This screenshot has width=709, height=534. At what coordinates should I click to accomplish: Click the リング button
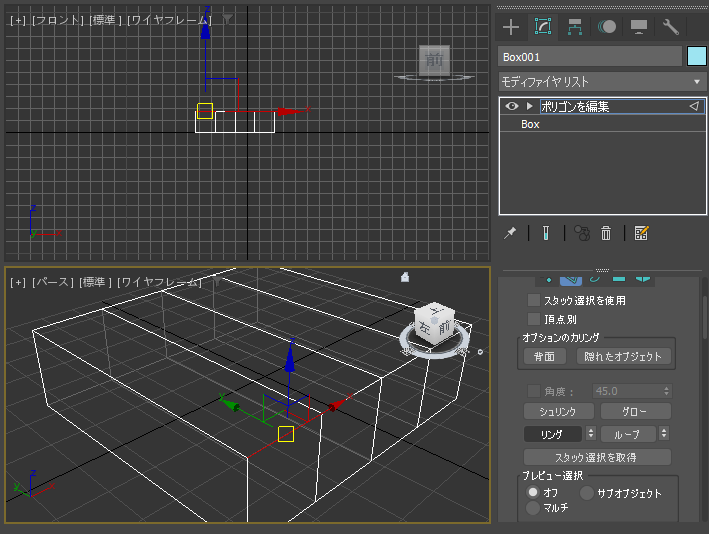(553, 434)
